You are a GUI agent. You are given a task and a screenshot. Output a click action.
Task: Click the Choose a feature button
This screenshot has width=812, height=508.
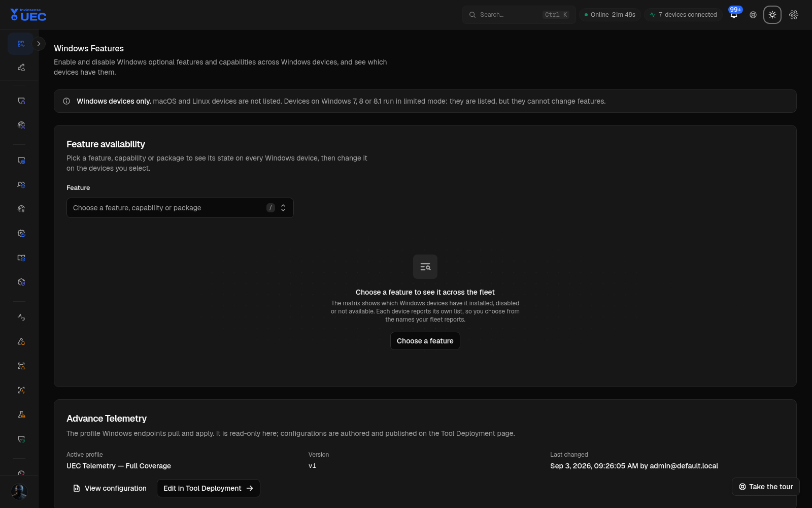[425, 341]
